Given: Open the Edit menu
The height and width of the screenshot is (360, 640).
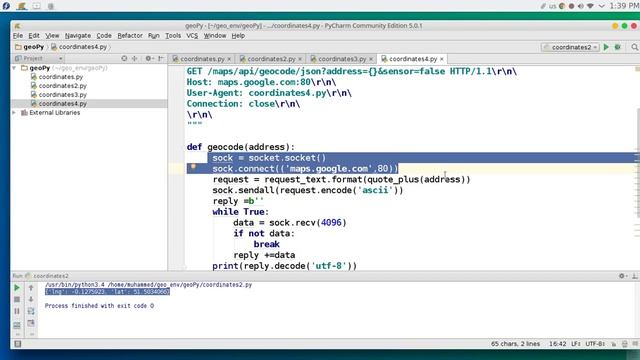Looking at the screenshot, I should (x=34, y=36).
